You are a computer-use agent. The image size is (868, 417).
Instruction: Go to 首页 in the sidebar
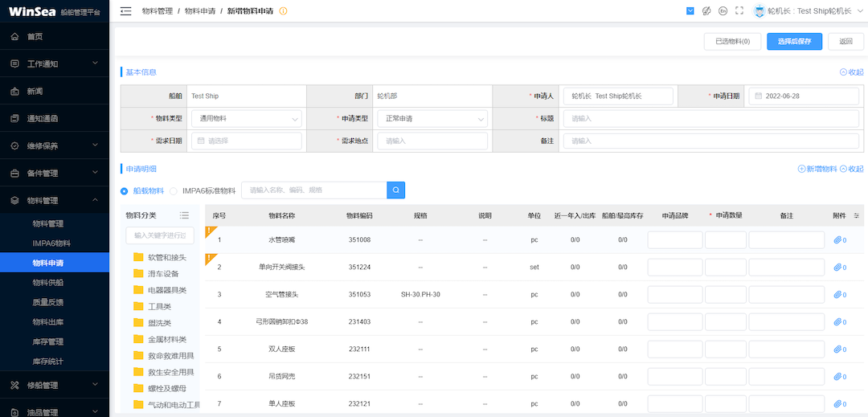point(55,36)
